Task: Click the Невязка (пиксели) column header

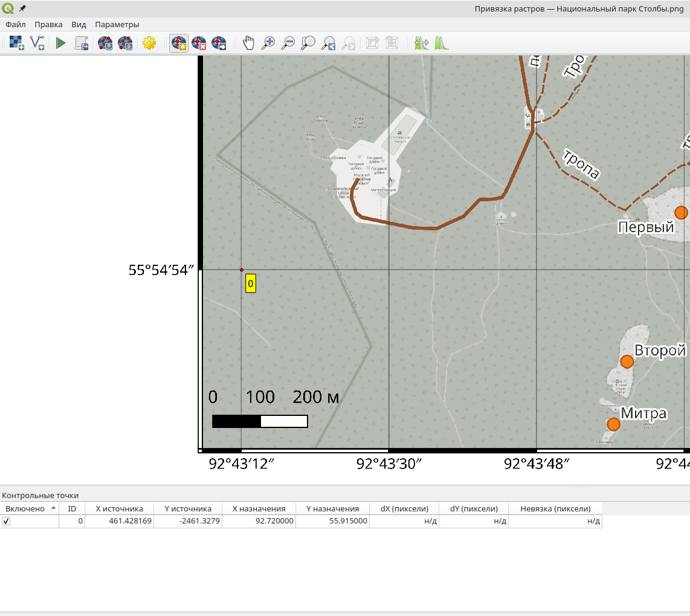Action: click(555, 508)
